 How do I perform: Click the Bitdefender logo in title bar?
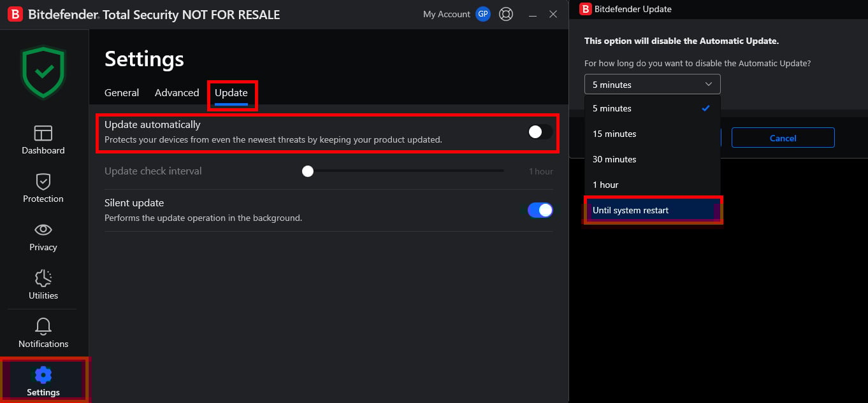click(x=15, y=14)
